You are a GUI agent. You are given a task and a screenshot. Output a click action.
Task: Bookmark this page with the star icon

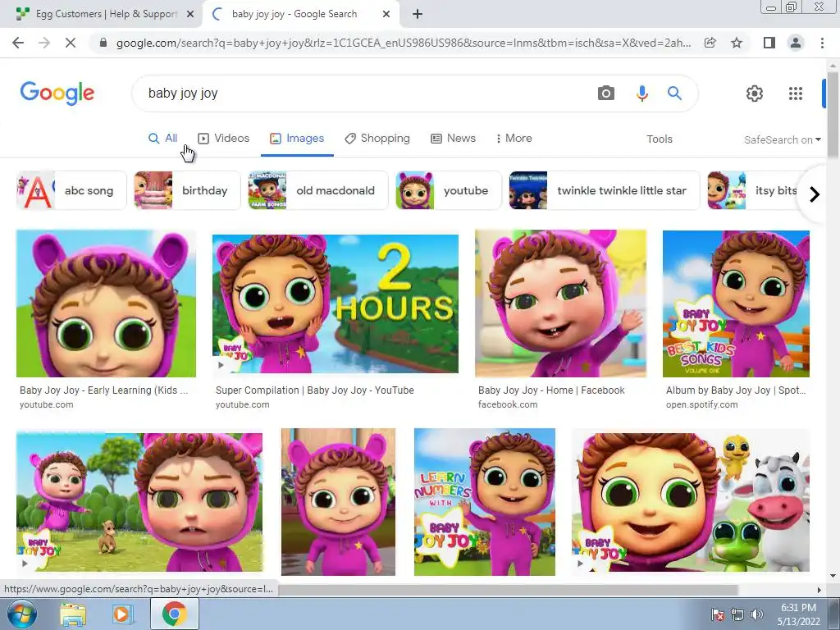pos(737,43)
